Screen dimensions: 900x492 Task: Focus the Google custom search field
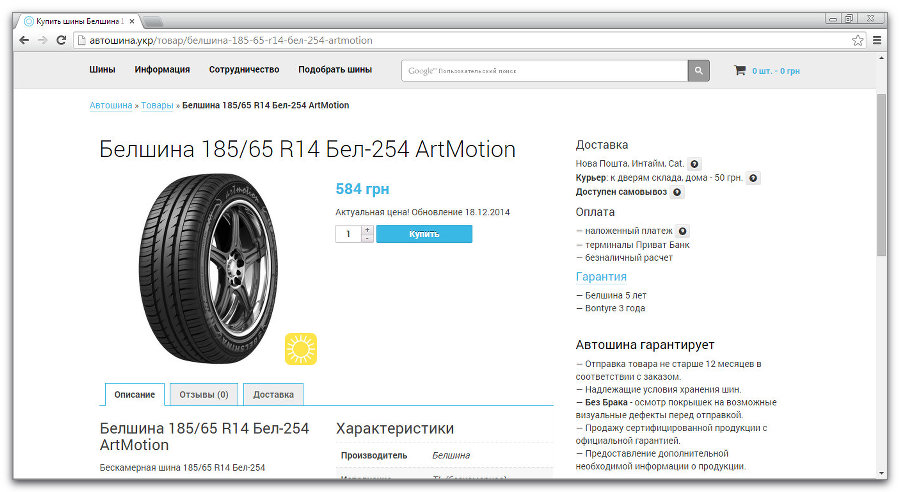[x=545, y=71]
